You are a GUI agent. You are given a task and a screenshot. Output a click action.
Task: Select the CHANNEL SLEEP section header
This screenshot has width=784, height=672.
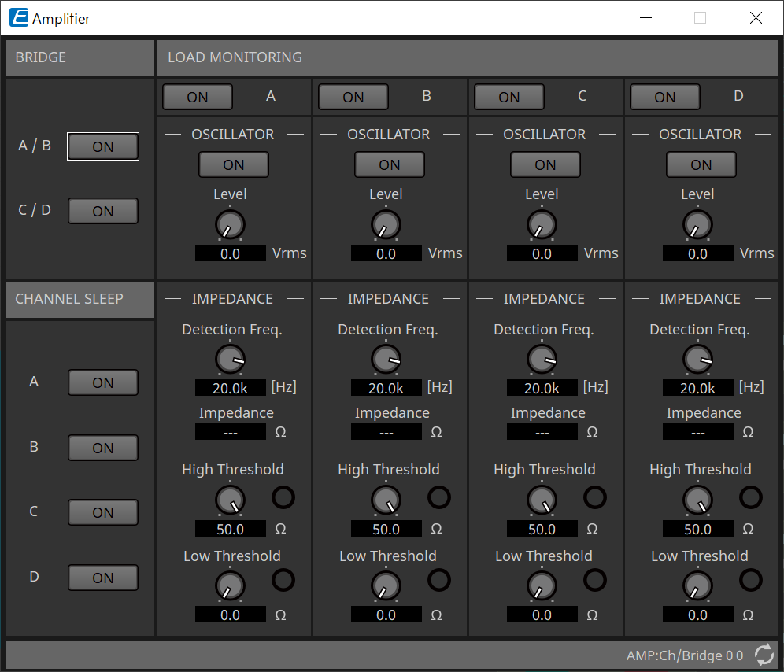pos(79,299)
